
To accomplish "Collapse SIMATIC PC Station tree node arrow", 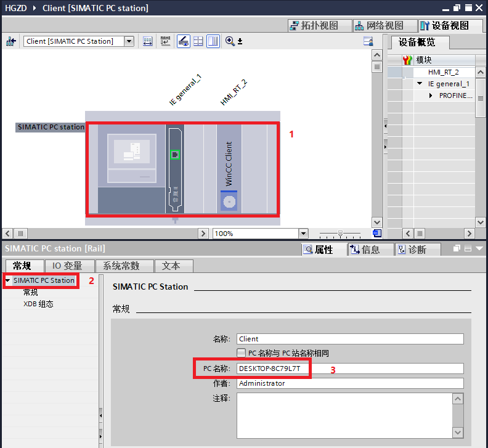I will click(8, 280).
